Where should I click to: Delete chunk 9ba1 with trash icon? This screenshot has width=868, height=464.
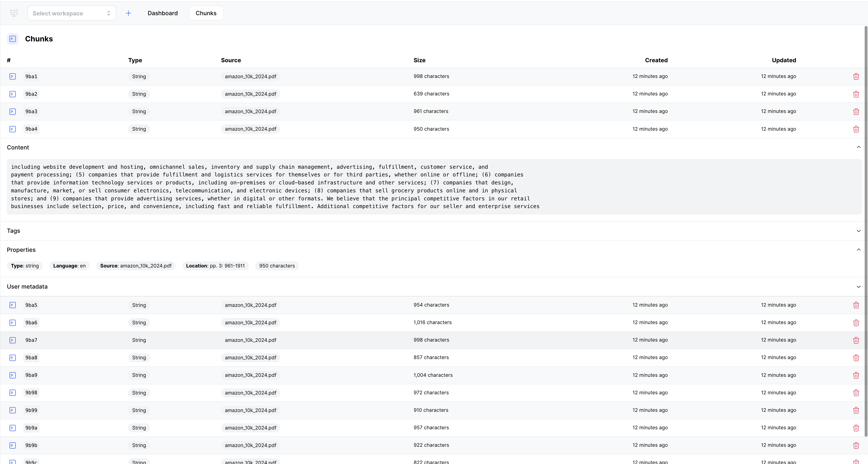tap(856, 76)
